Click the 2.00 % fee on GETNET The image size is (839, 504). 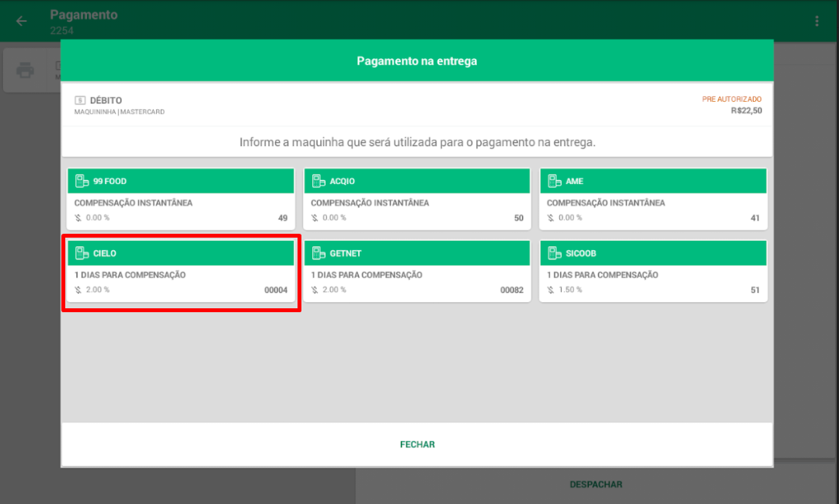tap(334, 290)
